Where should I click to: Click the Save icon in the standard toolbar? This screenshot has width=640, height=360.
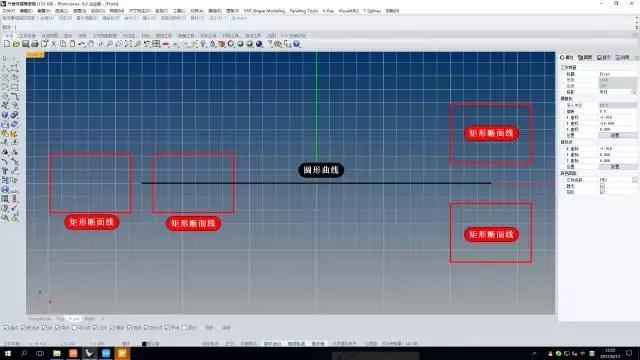click(25, 44)
